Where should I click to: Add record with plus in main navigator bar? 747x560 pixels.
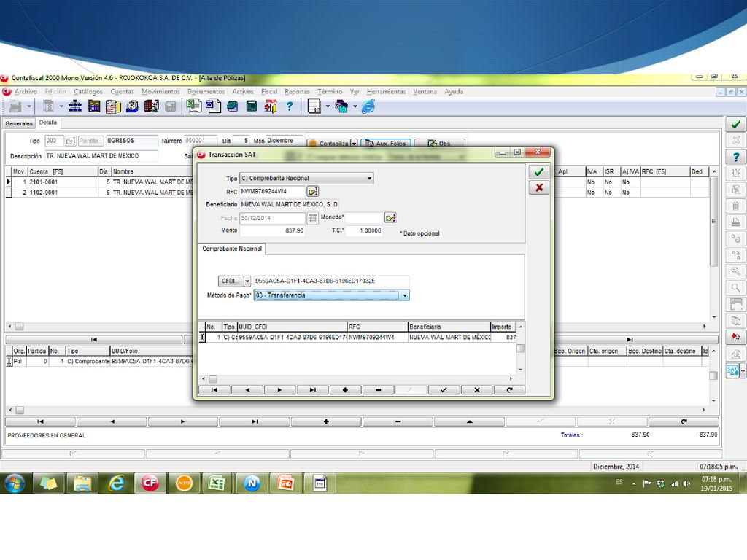click(x=326, y=421)
